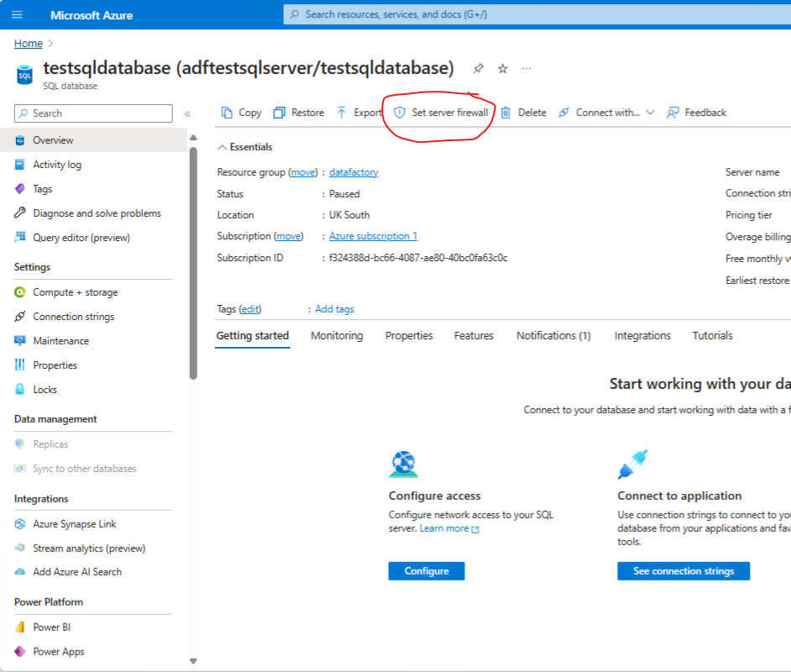Collapse the Essentials section
The height and width of the screenshot is (672, 791).
222,147
